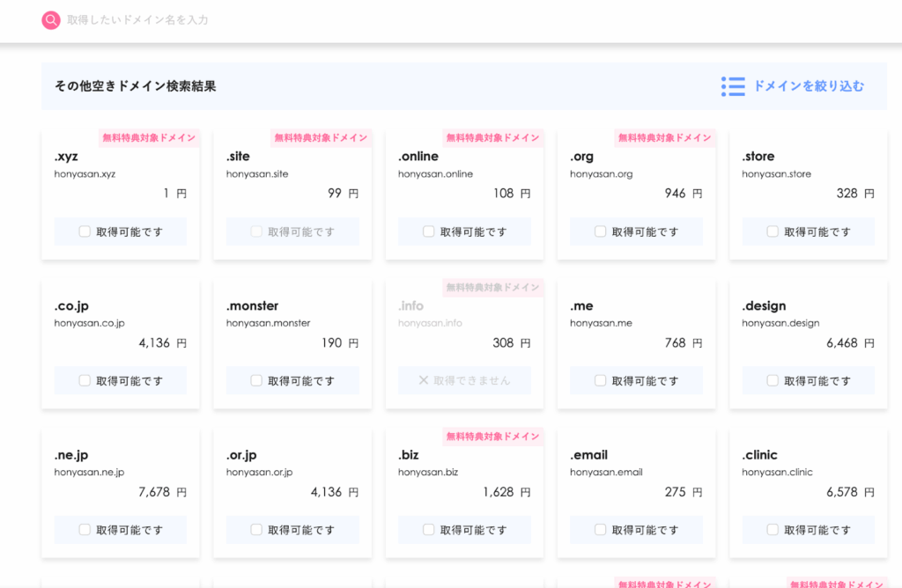Type in the domain name search field
This screenshot has height=588, width=902.
coord(264,19)
